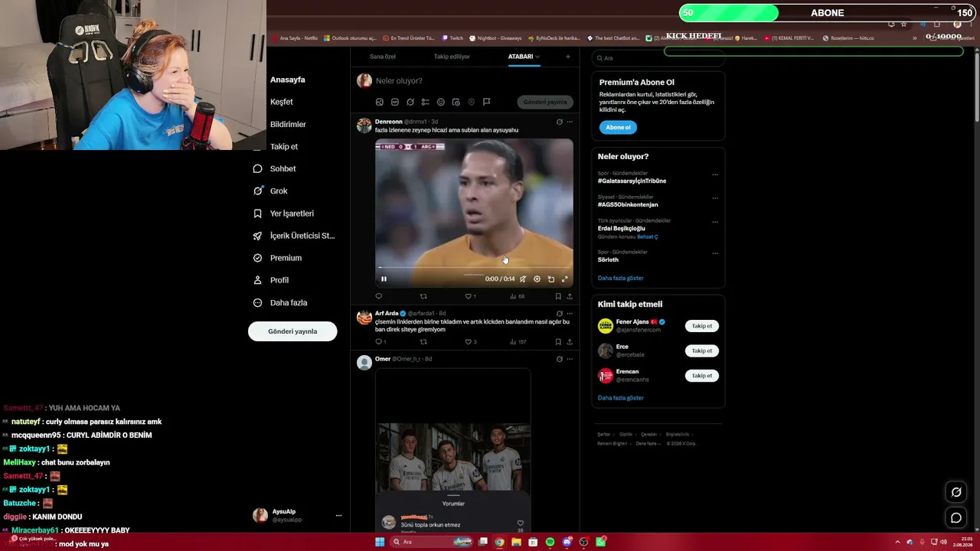This screenshot has width=980, height=551.
Task: View analytics of Denreonn's post
Action: [518, 296]
